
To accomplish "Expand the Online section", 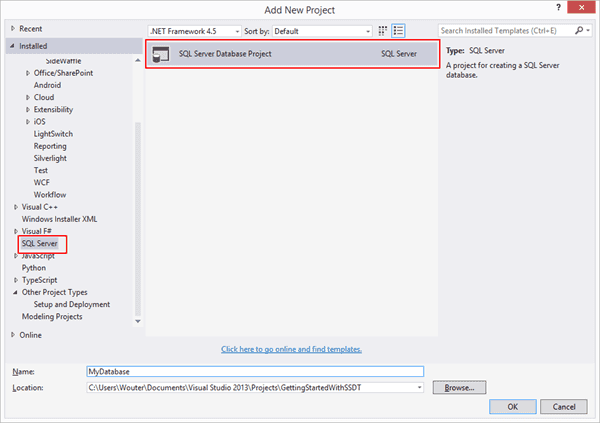I will tap(13, 335).
